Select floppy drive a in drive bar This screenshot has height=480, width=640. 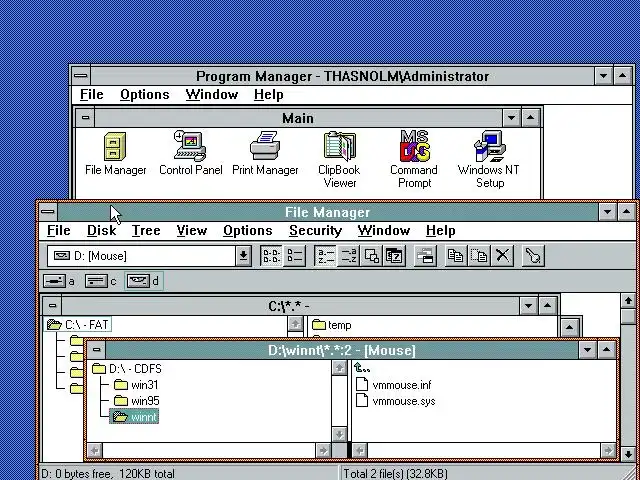click(x=59, y=281)
